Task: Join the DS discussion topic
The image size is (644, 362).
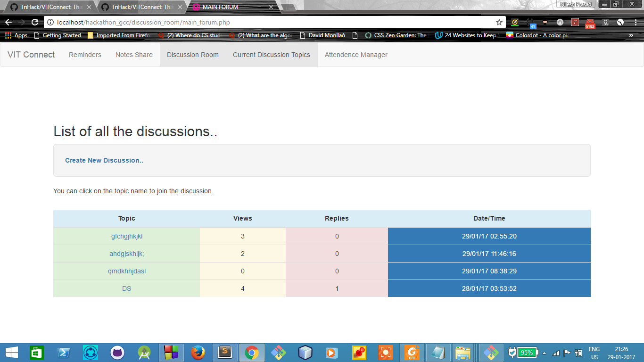Action: click(127, 288)
